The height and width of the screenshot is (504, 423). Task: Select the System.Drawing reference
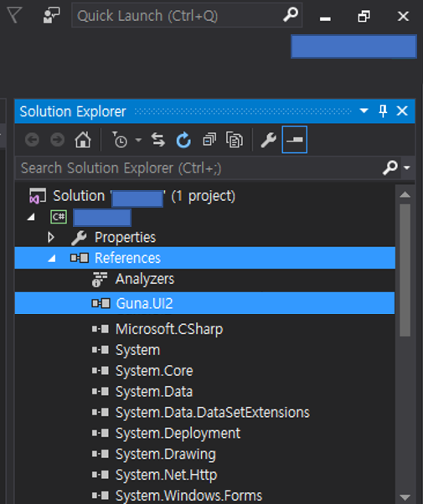pos(166,454)
